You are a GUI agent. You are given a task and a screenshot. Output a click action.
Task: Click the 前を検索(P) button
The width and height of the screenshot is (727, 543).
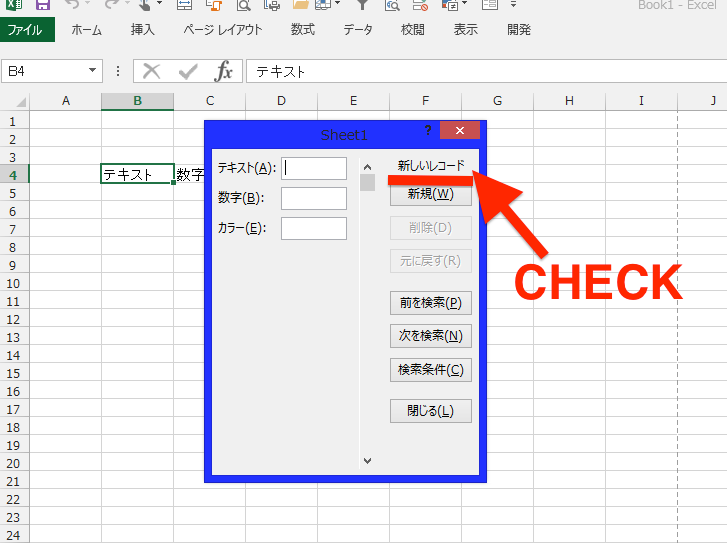click(x=430, y=304)
